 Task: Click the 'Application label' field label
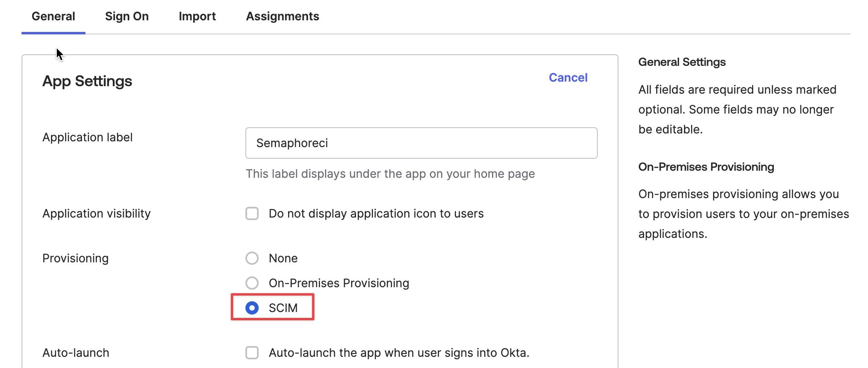(x=87, y=137)
